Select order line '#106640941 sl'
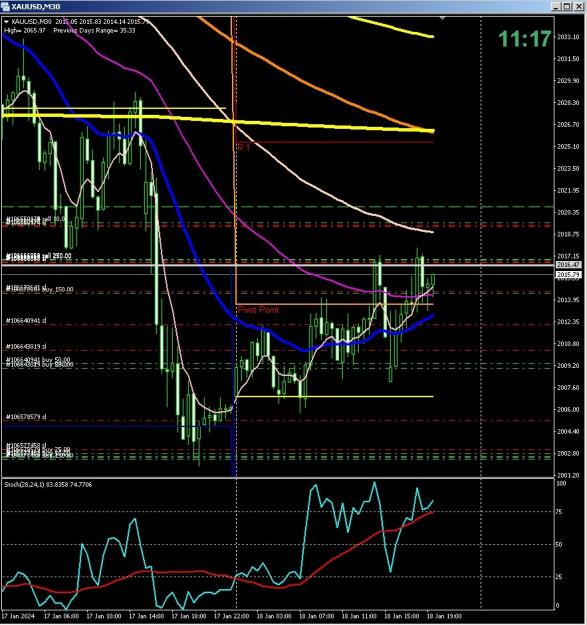 pos(26,320)
